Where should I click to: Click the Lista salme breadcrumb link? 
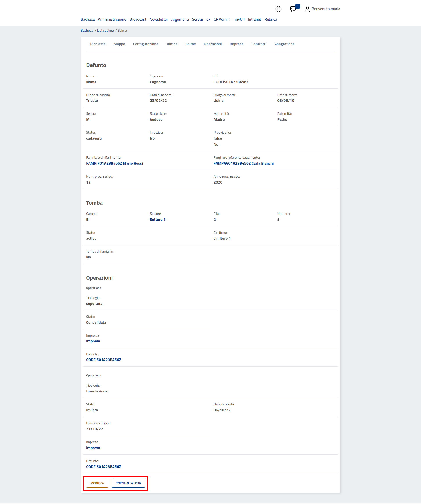click(x=105, y=31)
